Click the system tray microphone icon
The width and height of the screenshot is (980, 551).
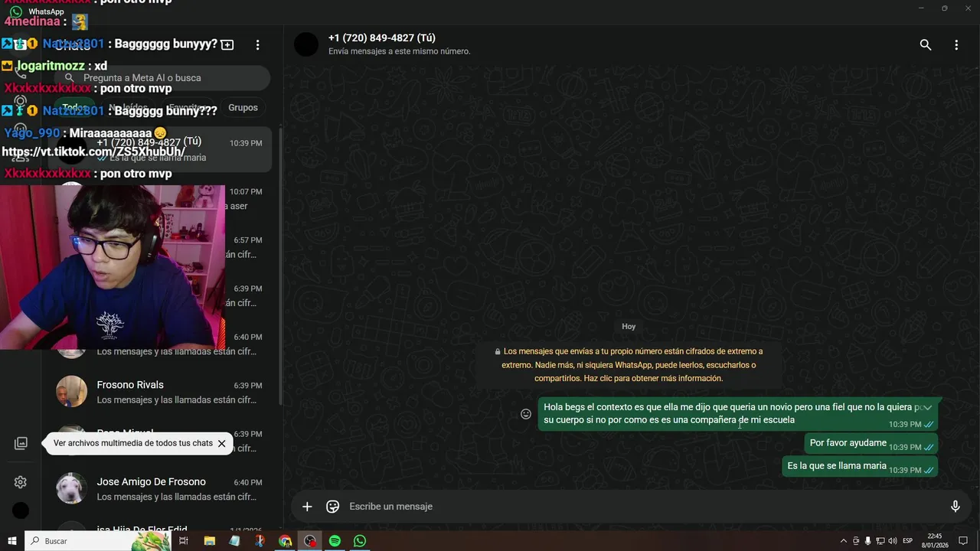[867, 541]
